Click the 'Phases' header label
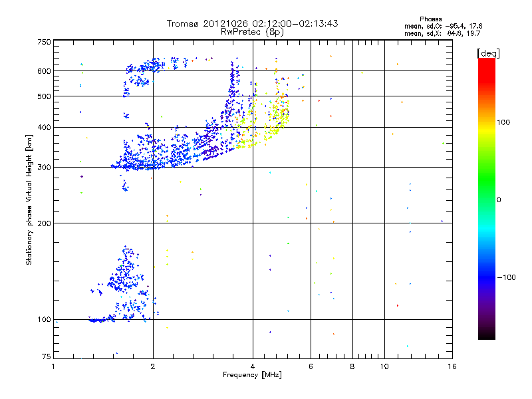The image size is (532, 399). (430, 19)
